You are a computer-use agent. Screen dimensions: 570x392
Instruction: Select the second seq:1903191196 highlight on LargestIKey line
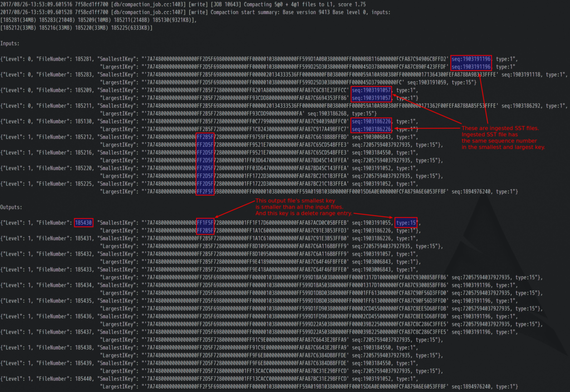click(x=470, y=66)
